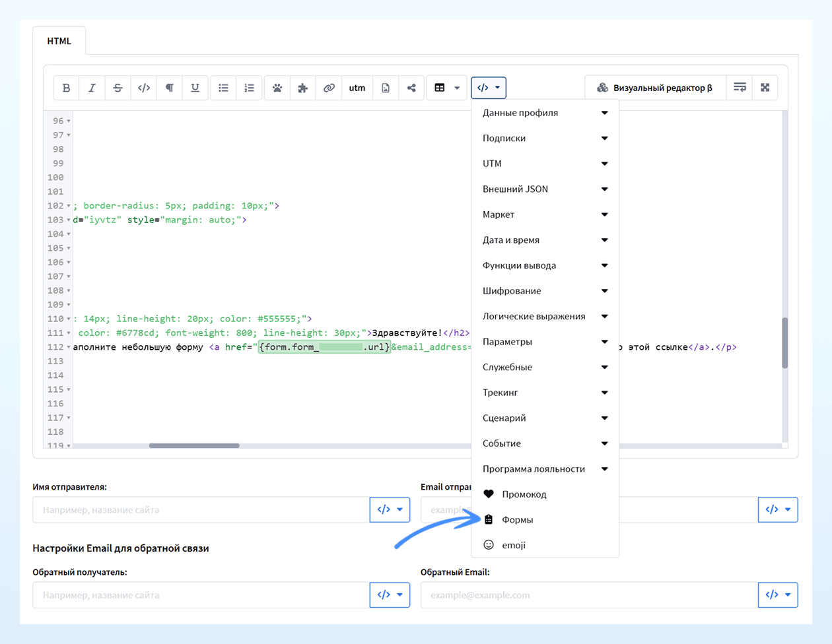Toggle bold formatting in toolbar

(x=66, y=88)
